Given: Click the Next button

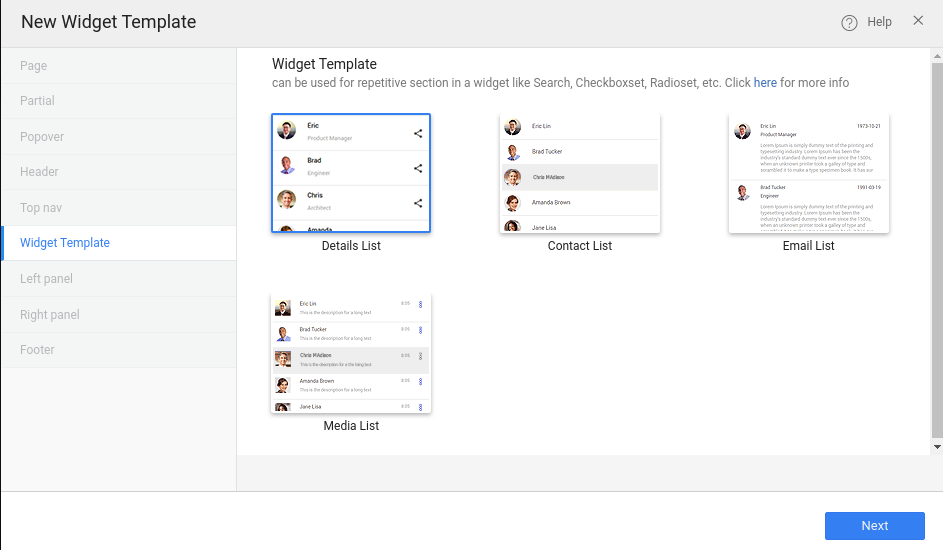Looking at the screenshot, I should coord(874,526).
